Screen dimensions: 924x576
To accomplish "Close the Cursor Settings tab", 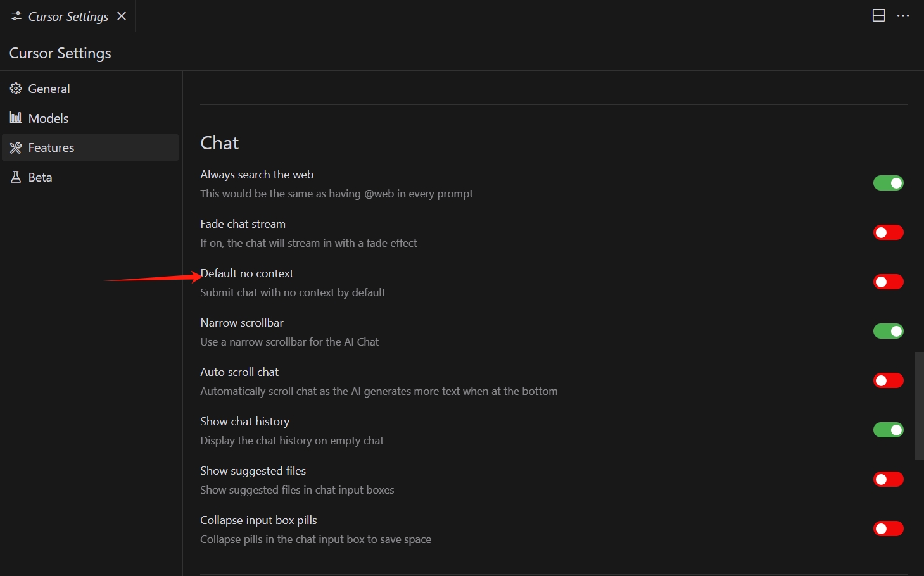I will click(x=122, y=16).
